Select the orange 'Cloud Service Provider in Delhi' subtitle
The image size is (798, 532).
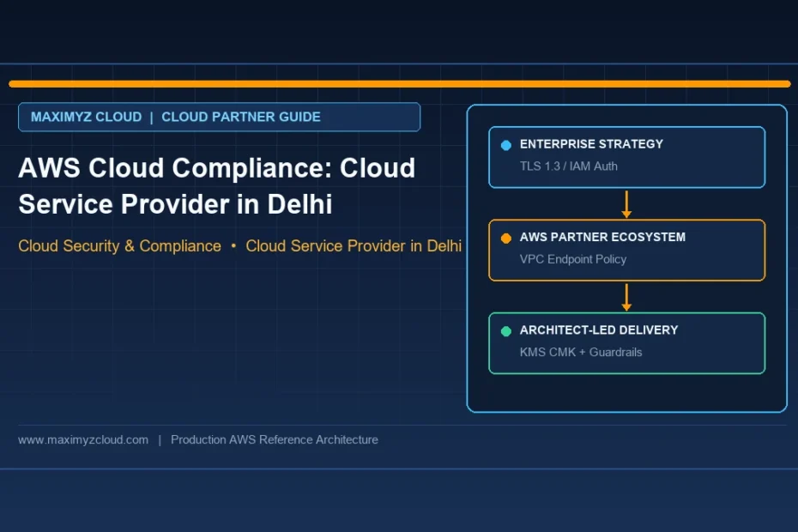pyautogui.click(x=354, y=246)
